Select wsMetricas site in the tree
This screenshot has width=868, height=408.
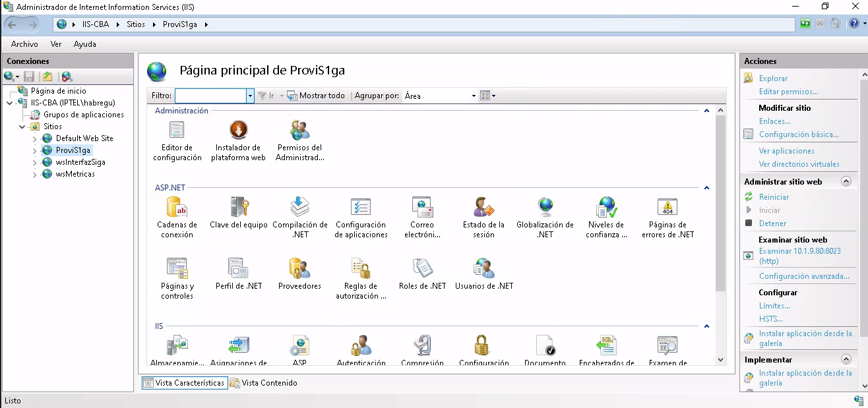coord(75,174)
